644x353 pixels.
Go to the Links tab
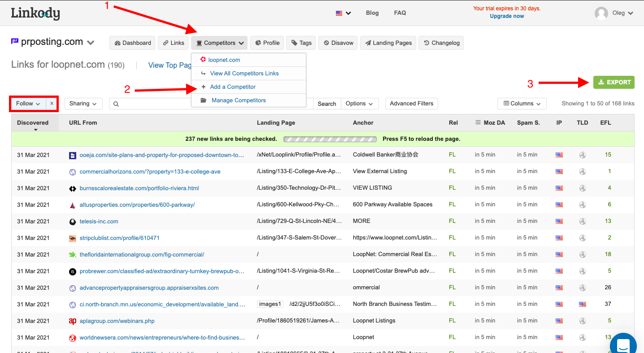coord(173,43)
